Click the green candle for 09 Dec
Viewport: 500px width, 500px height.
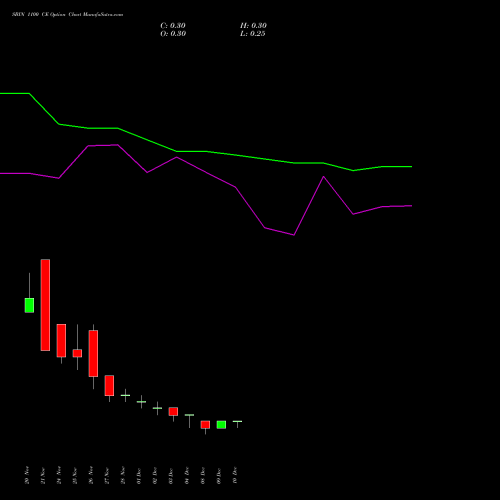click(x=221, y=425)
